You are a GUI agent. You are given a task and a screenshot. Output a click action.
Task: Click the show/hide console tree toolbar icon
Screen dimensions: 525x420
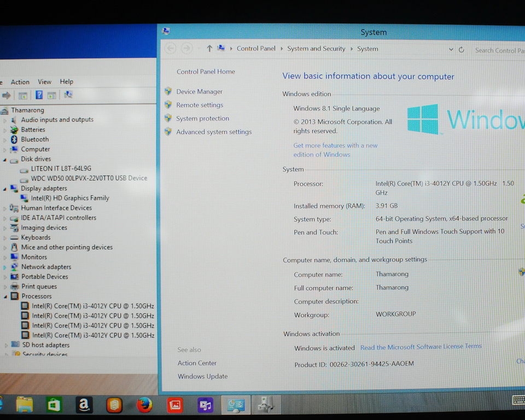23,96
